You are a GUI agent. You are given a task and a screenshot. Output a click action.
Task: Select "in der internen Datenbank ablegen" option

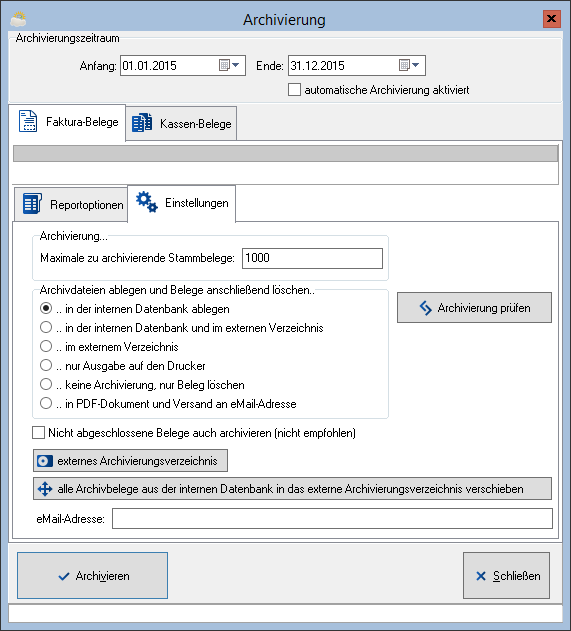point(46,309)
